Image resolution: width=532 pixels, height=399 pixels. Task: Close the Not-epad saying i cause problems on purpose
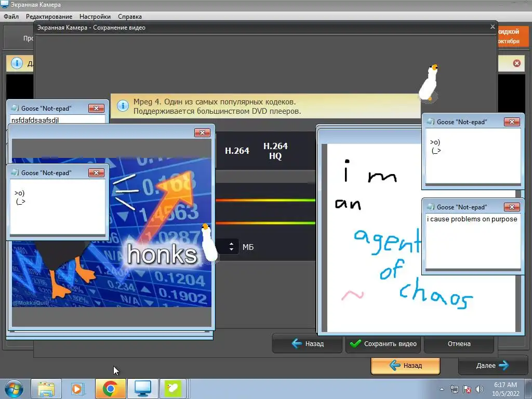pyautogui.click(x=512, y=207)
